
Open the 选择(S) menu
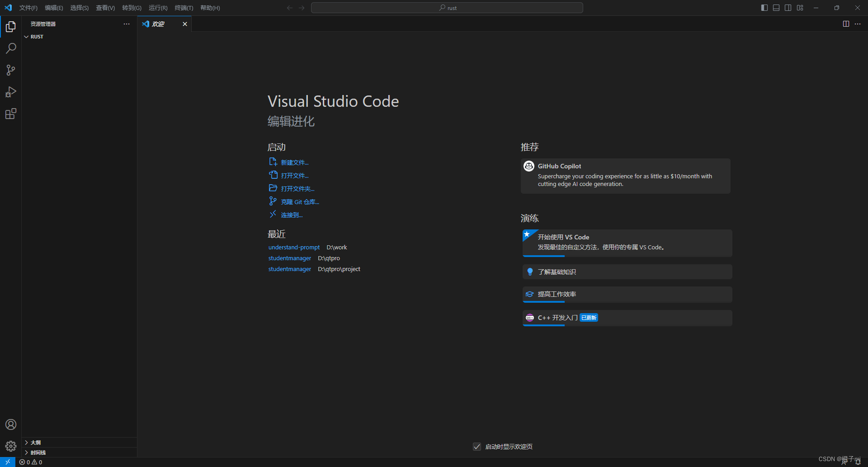pyautogui.click(x=80, y=8)
